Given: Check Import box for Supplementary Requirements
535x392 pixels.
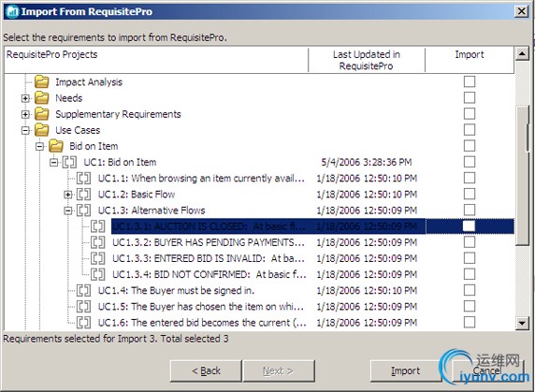Looking at the screenshot, I should (470, 113).
